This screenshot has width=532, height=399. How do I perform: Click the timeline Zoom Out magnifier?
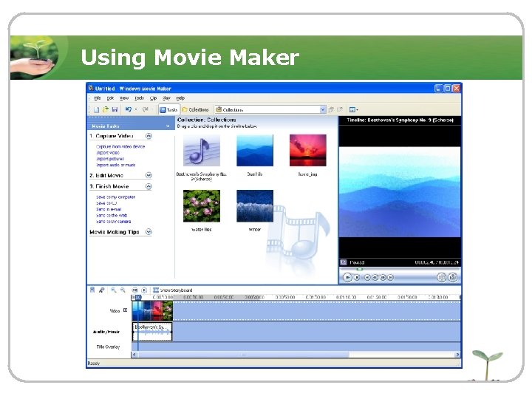point(123,290)
